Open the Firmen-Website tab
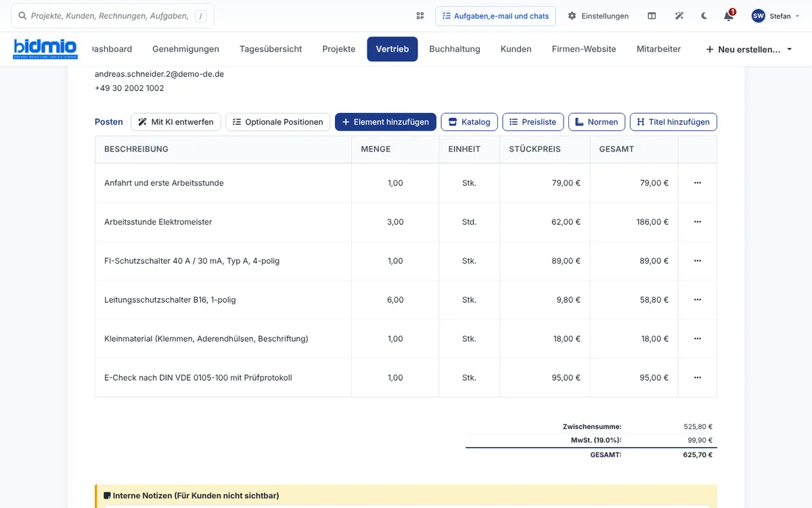Screen dimensions: 812x508 [584, 49]
